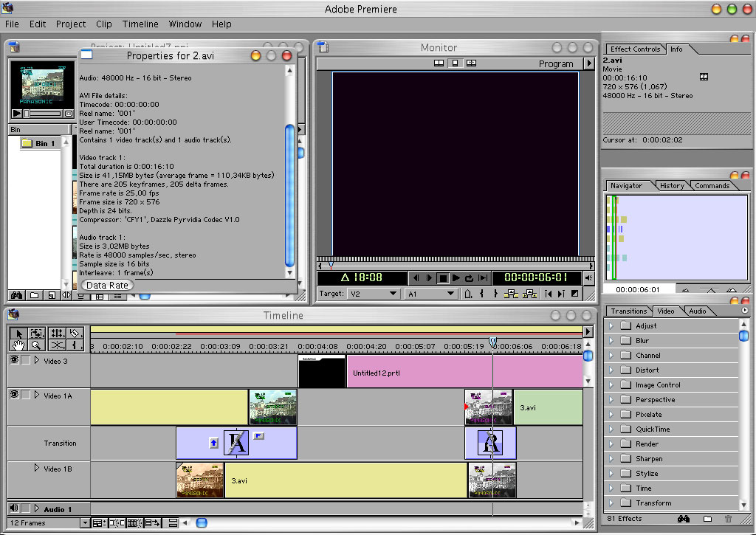Click the binoculars Find icon in Project window

coord(16,295)
